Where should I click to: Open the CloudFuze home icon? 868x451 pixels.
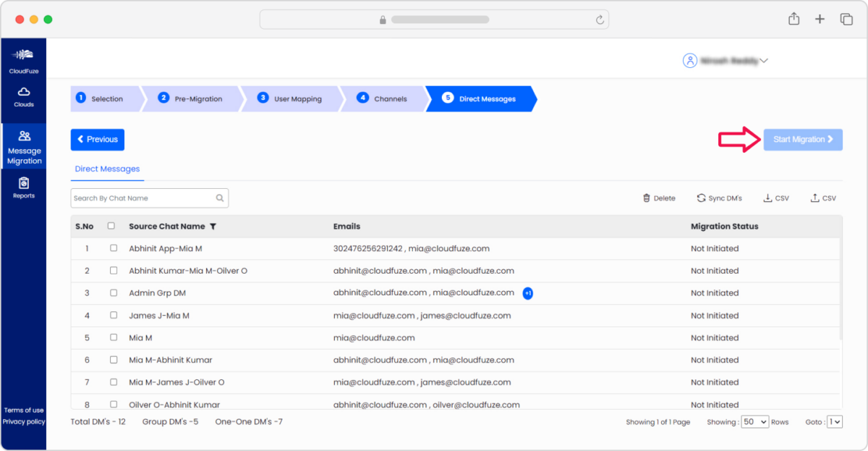24,58
